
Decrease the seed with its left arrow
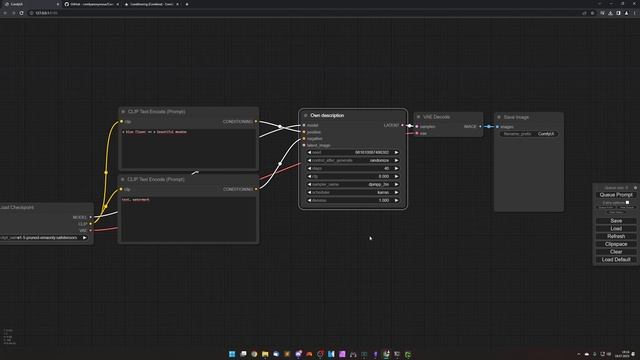[309, 152]
